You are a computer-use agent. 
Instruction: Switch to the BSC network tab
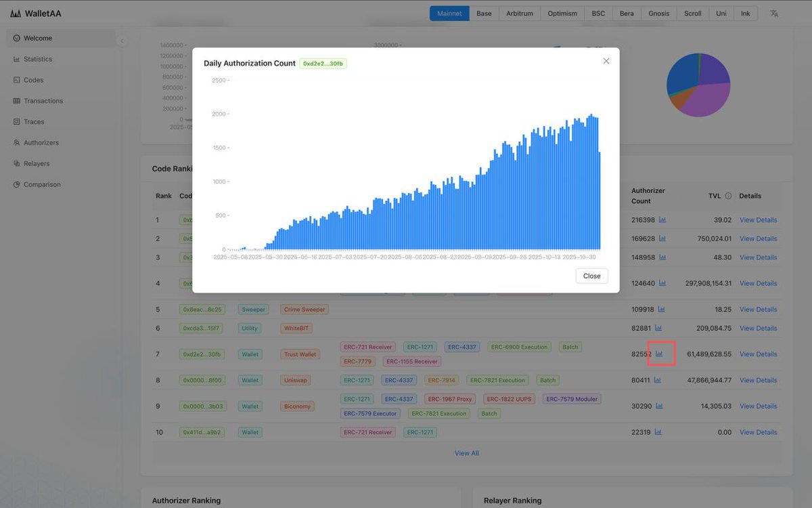point(598,14)
